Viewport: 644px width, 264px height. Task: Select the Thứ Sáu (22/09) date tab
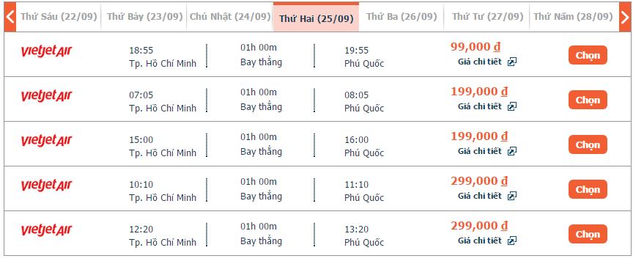point(59,17)
